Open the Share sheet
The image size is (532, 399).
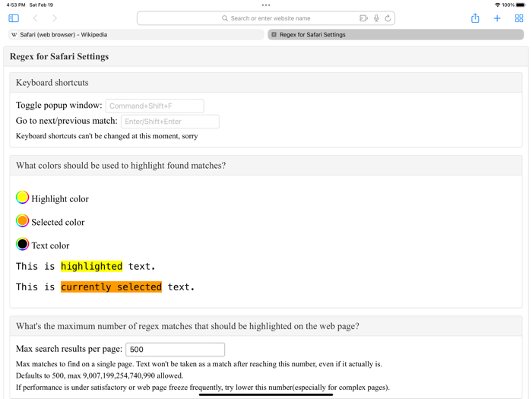(x=475, y=18)
